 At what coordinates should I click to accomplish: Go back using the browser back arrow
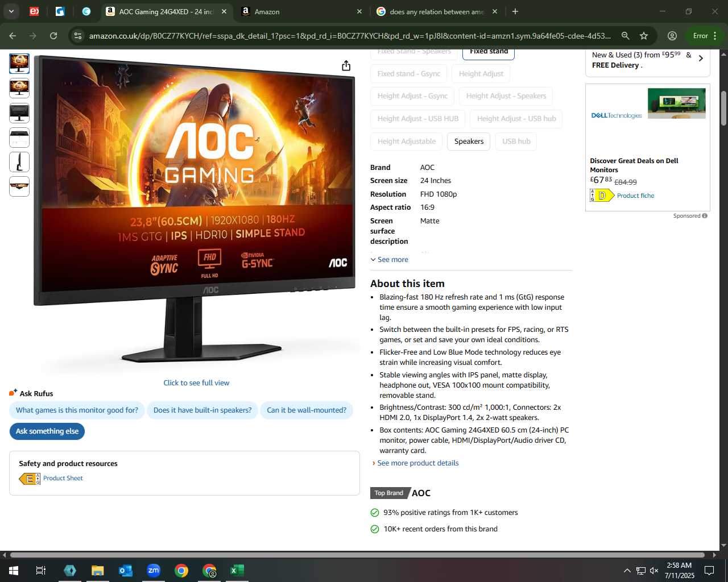click(x=13, y=36)
